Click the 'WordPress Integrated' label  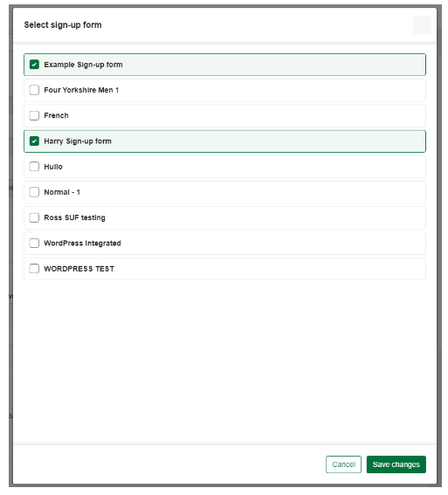82,244
